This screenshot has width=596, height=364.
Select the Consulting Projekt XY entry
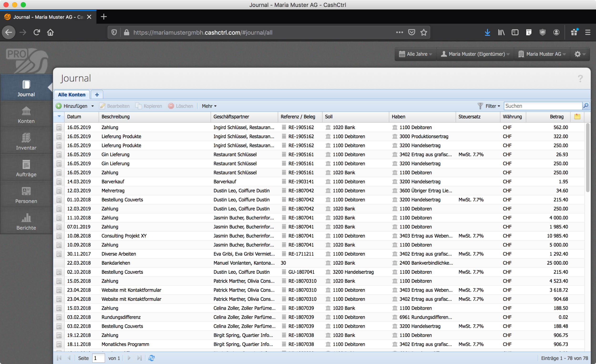coord(319,236)
